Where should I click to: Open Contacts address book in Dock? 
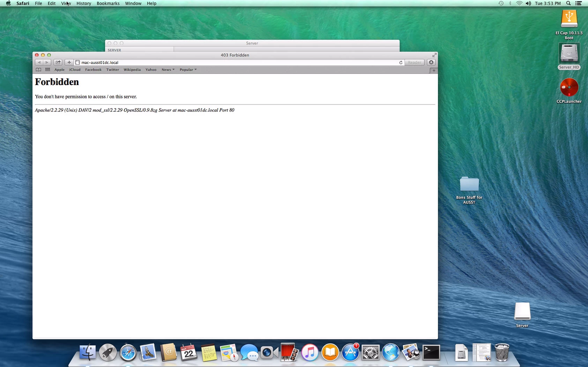pyautogui.click(x=169, y=352)
